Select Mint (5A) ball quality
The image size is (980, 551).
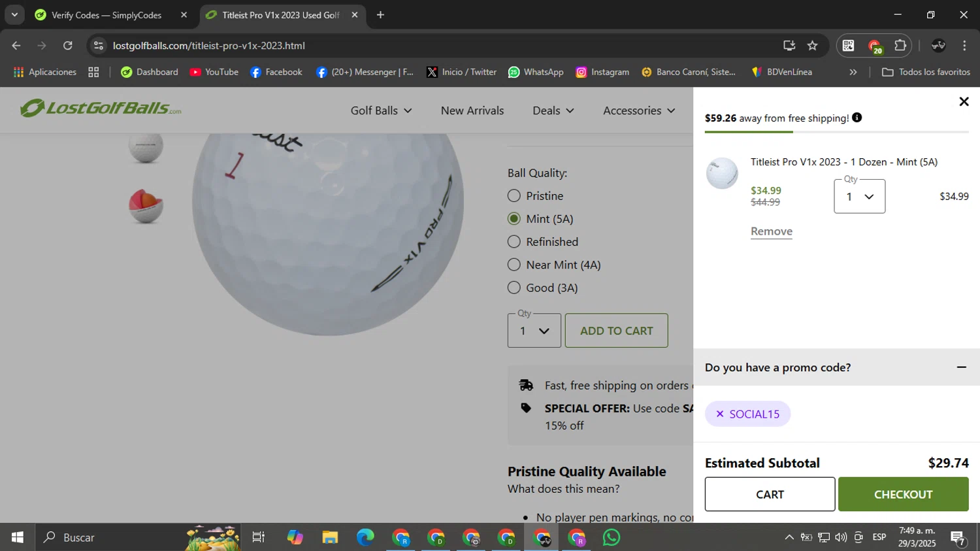pyautogui.click(x=514, y=219)
